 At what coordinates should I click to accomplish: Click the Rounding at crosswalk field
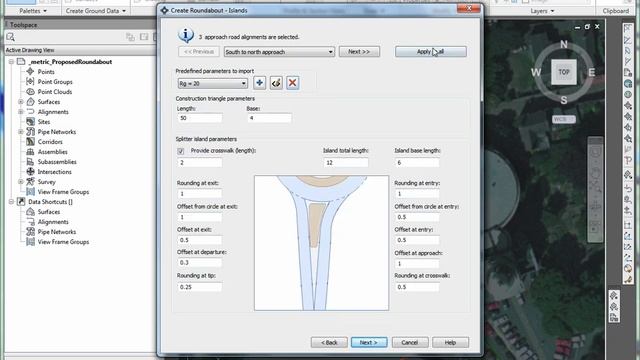click(x=417, y=287)
